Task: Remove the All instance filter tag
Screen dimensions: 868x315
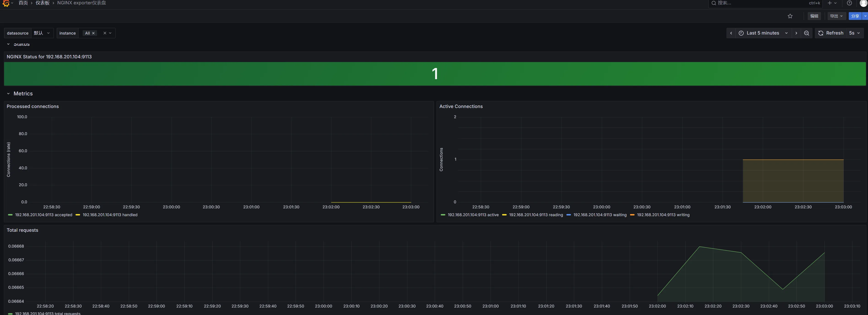Action: pyautogui.click(x=93, y=33)
